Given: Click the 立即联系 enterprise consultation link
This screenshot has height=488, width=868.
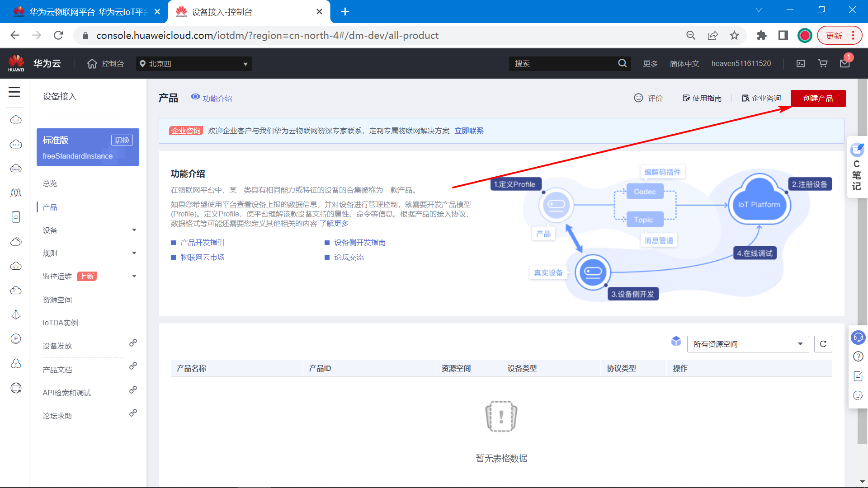Looking at the screenshot, I should coord(470,131).
